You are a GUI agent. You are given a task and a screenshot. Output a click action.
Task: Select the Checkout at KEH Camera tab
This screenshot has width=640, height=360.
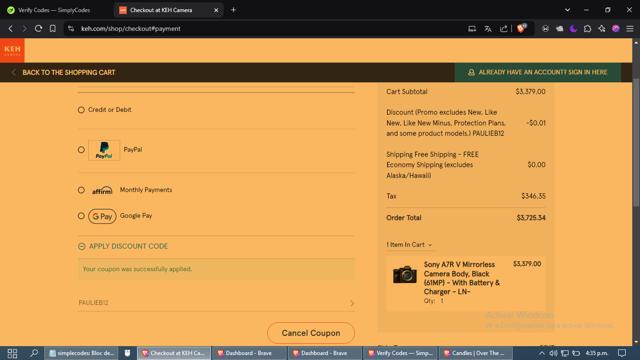click(x=161, y=10)
